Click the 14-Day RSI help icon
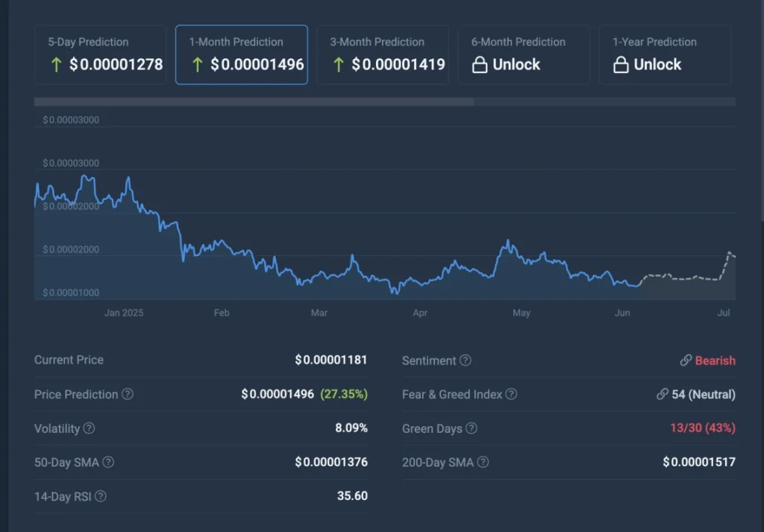The height and width of the screenshot is (532, 764). pyautogui.click(x=102, y=497)
